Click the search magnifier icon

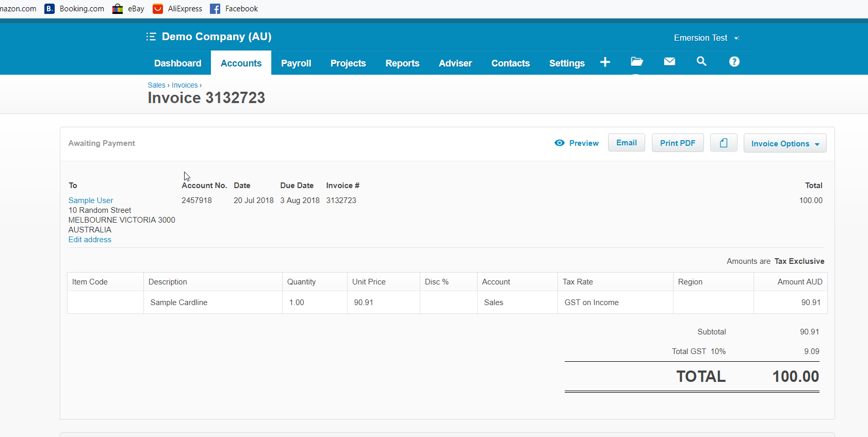701,62
